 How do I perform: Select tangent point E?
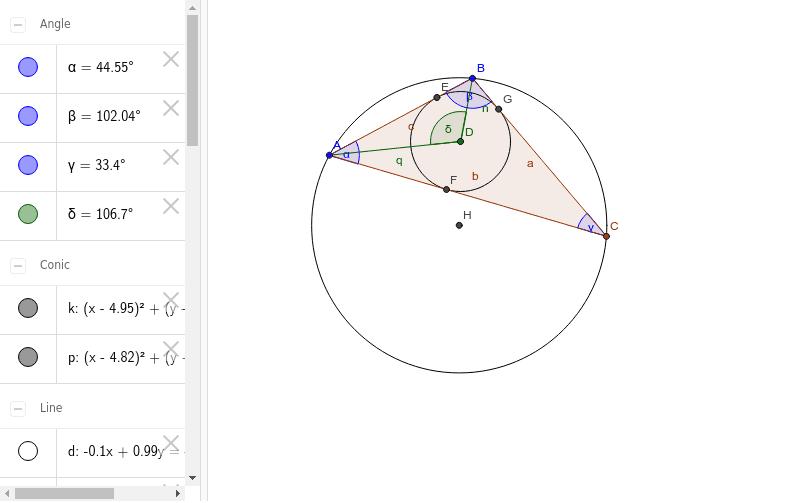437,97
